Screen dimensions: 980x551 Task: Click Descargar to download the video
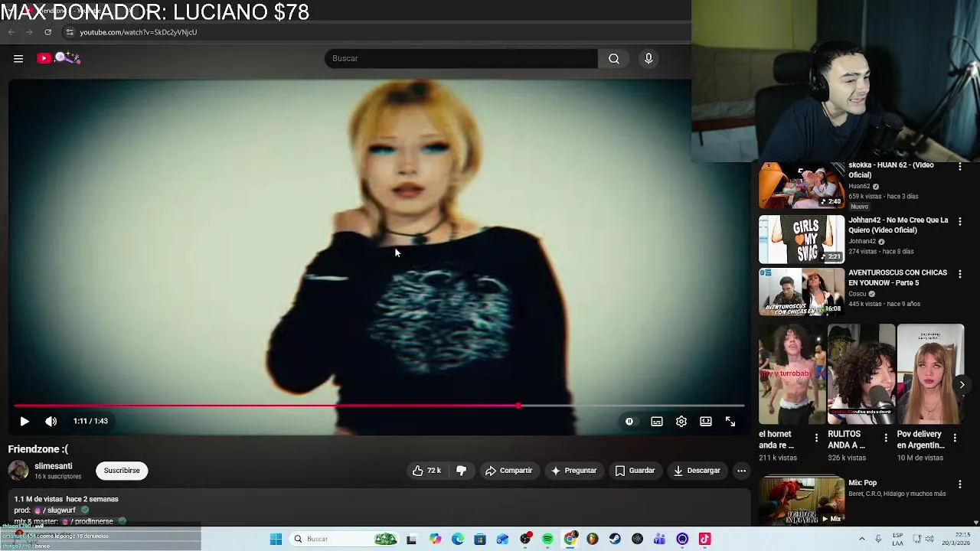697,471
